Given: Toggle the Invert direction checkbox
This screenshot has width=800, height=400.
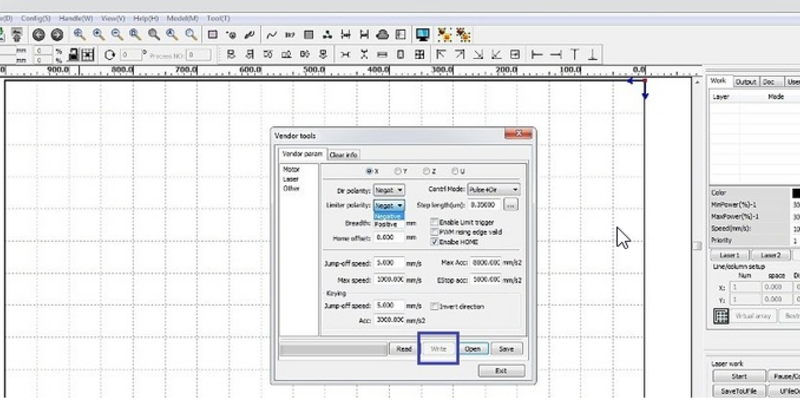Looking at the screenshot, I should click(x=433, y=306).
